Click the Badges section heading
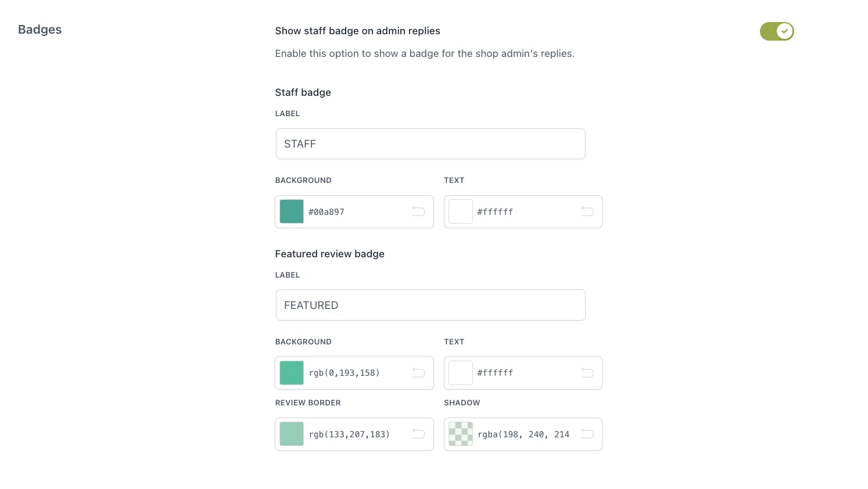Screen dimensions: 868x489 coord(40,30)
